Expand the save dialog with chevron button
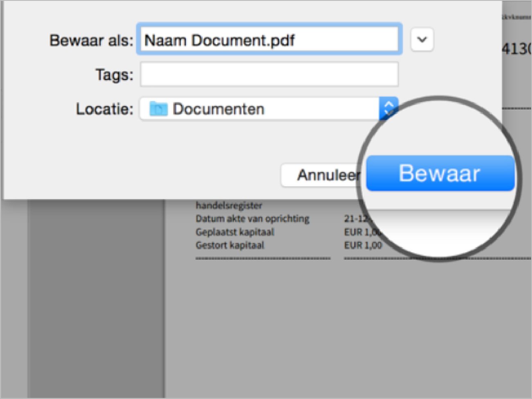532x399 pixels. [422, 40]
